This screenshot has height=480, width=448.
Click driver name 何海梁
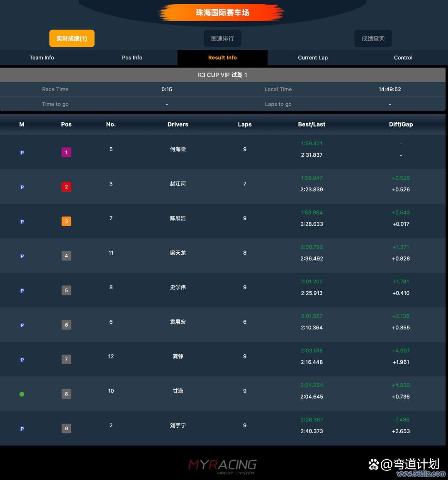178,149
